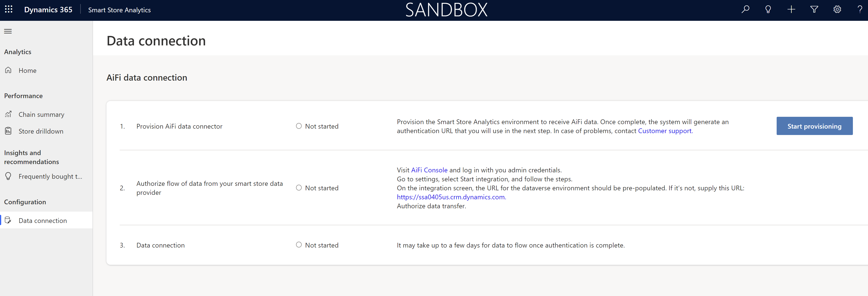This screenshot has height=296, width=868.
Task: Select the Not started radio button for step 3
Action: [x=298, y=244]
